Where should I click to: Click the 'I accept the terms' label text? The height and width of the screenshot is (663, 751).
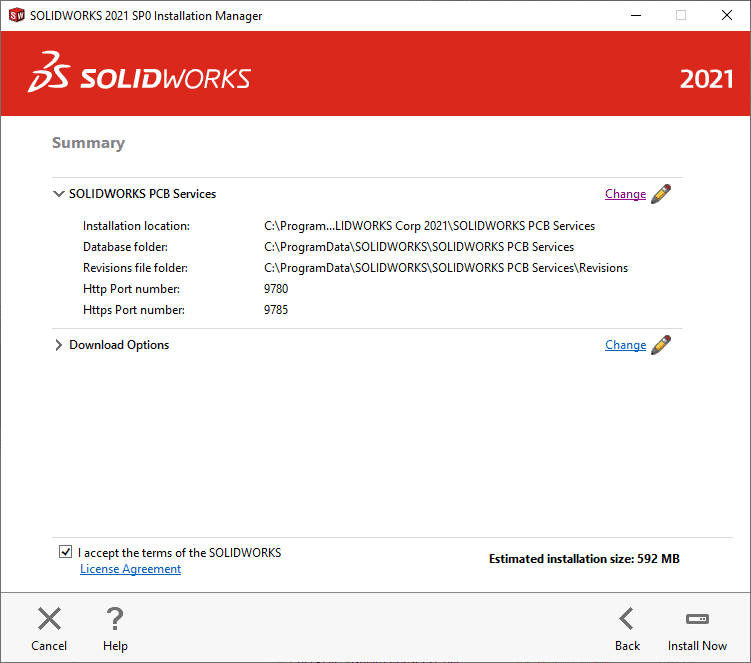coord(180,553)
